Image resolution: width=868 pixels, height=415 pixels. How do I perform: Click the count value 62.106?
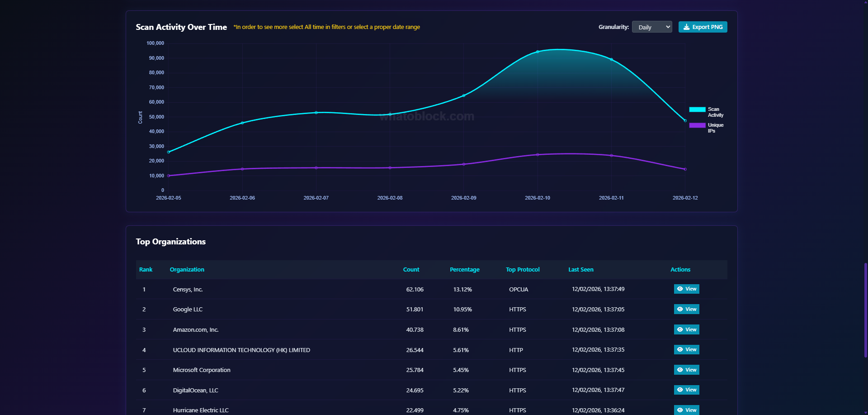(415, 290)
